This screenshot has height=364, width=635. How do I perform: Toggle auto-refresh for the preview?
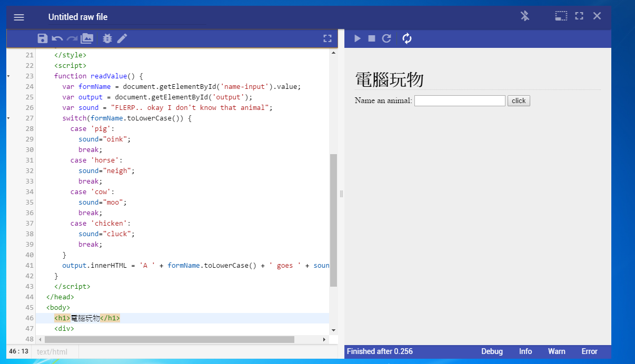pyautogui.click(x=406, y=38)
